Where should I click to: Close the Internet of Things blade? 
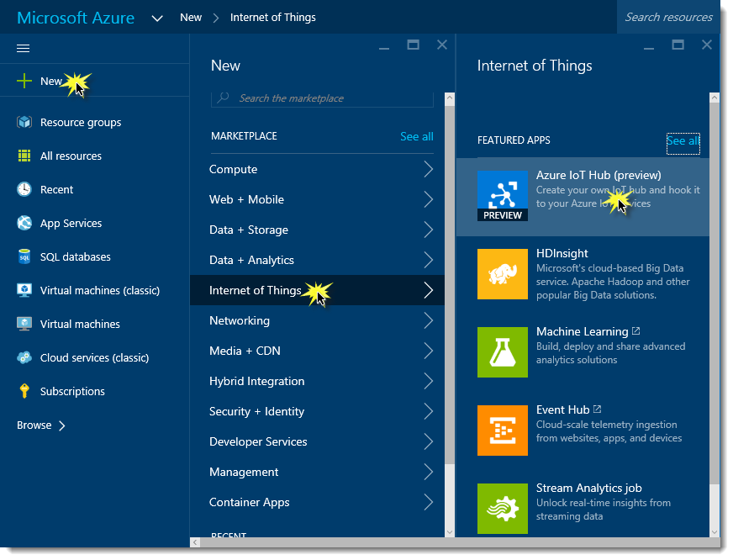[x=707, y=45]
